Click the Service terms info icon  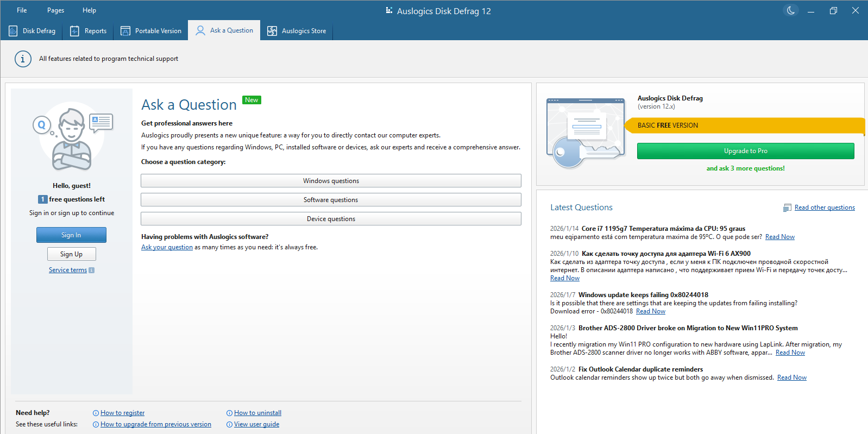(91, 270)
